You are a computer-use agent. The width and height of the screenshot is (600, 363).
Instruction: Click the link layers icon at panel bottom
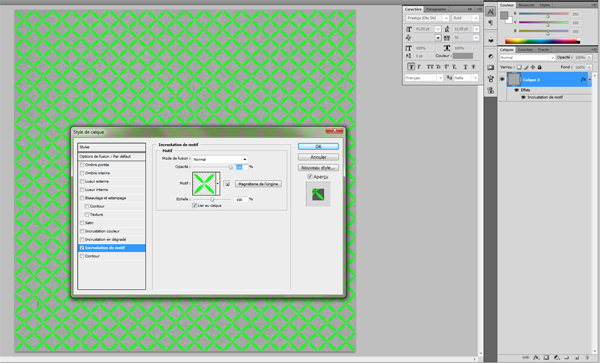click(526, 358)
